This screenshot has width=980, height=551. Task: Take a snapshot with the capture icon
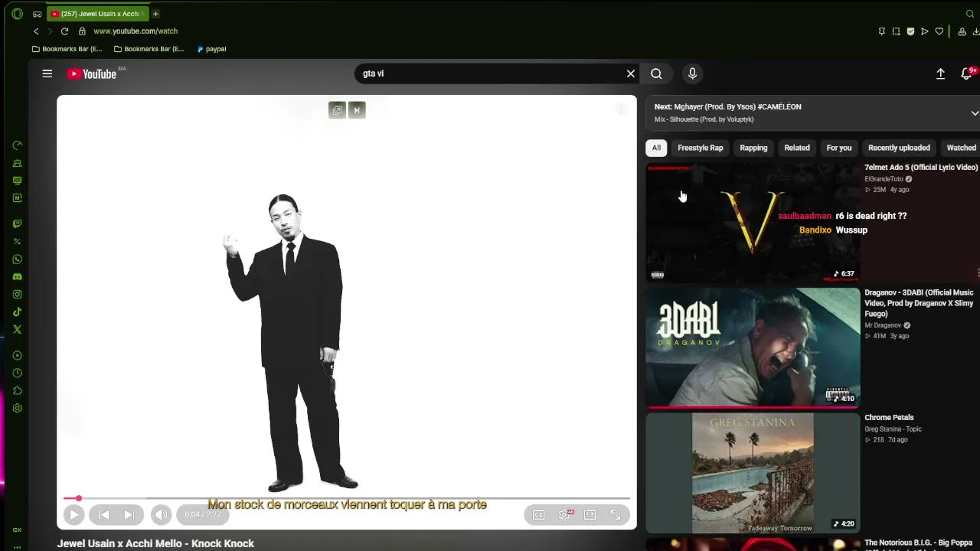(896, 31)
